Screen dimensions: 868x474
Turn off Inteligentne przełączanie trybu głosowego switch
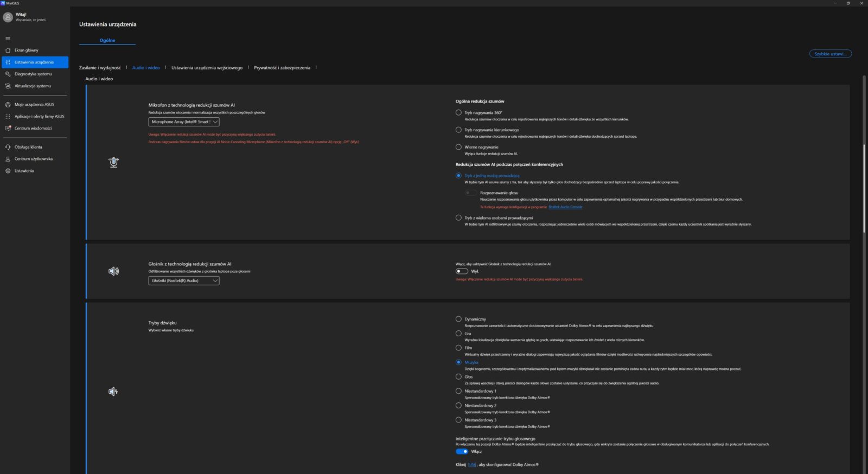pos(462,451)
